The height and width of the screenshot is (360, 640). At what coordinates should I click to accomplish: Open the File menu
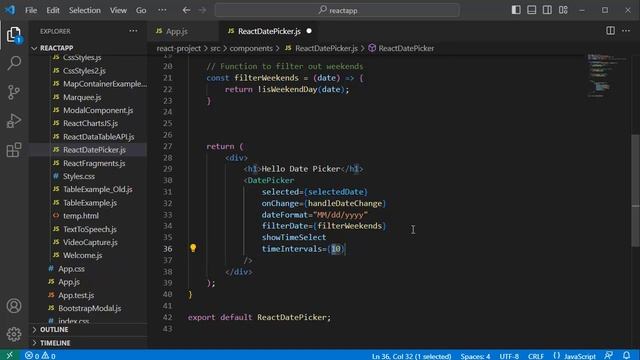coord(31,10)
